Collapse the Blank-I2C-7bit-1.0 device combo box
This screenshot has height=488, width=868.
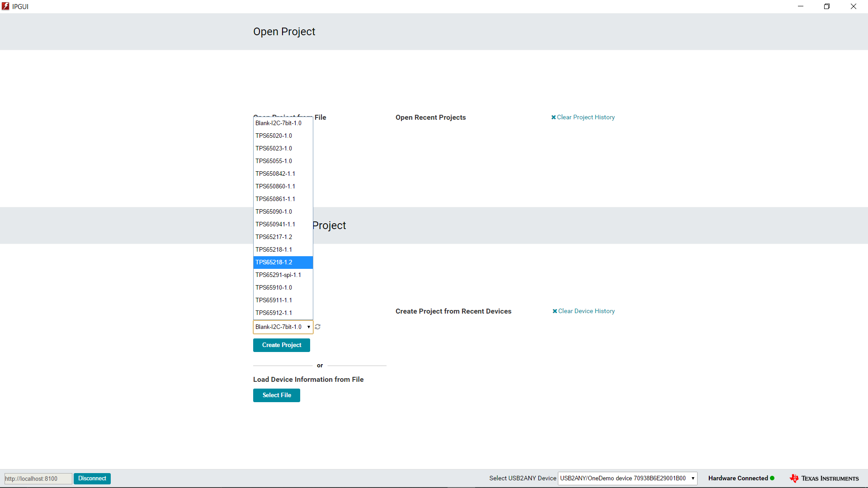[283, 327]
